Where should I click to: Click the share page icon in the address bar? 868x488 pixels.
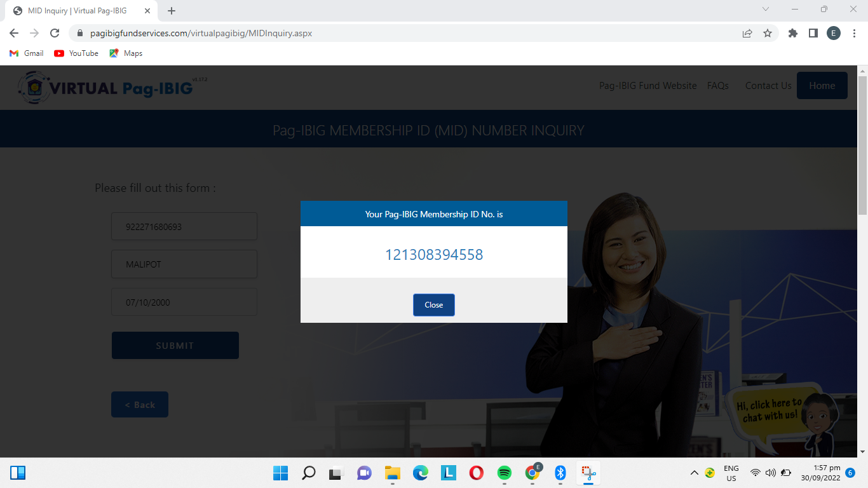[x=747, y=33]
